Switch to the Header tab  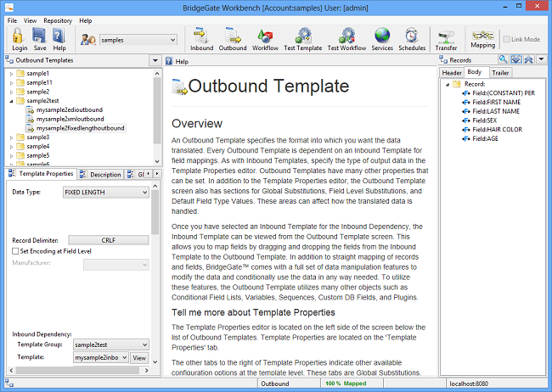452,73
